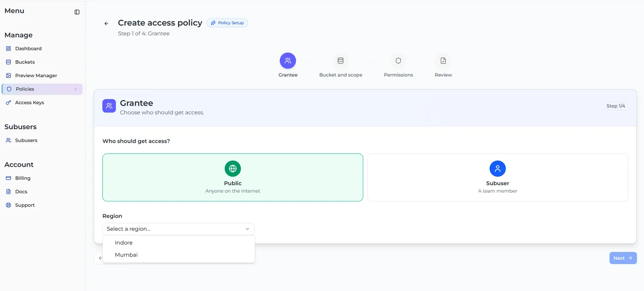
Task: Click the Permissions shield step icon
Action: [x=398, y=61]
